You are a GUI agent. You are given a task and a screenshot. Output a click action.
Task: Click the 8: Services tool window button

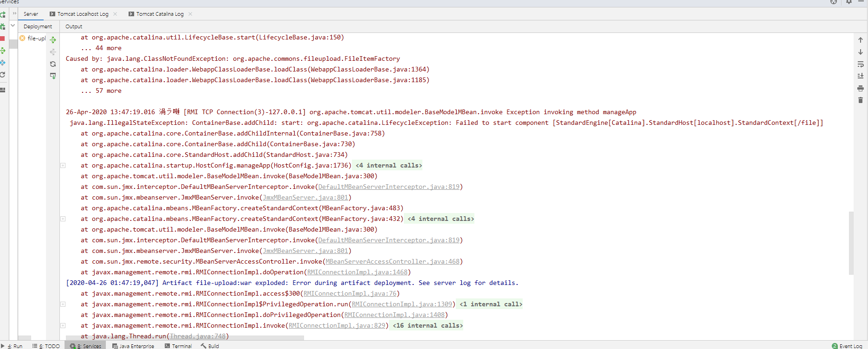pyautogui.click(x=86, y=346)
